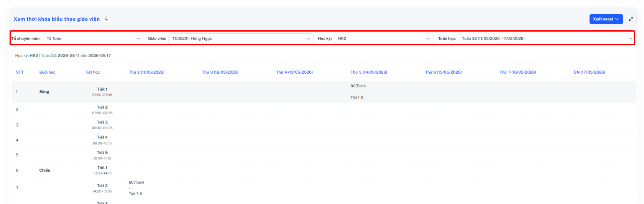Click the Tiết học column header
Screen dimensions: 644x204
92,72
